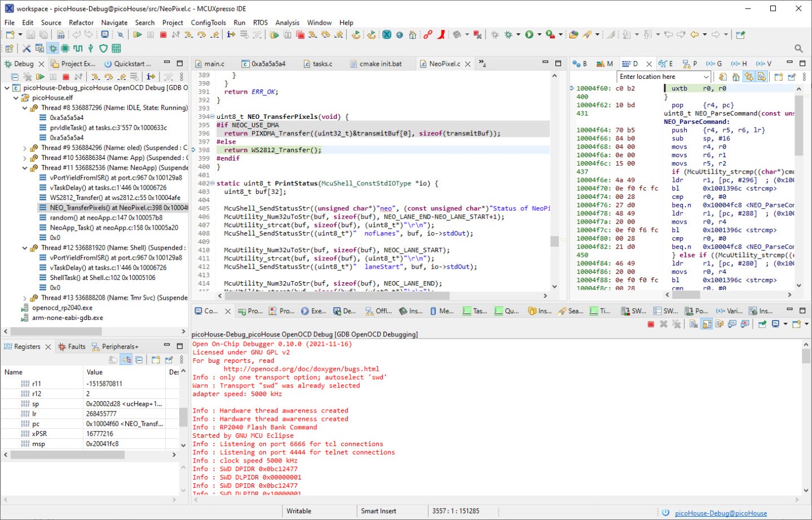Close the NeoPixel.c editor tab
This screenshot has width=812, height=520.
point(467,64)
